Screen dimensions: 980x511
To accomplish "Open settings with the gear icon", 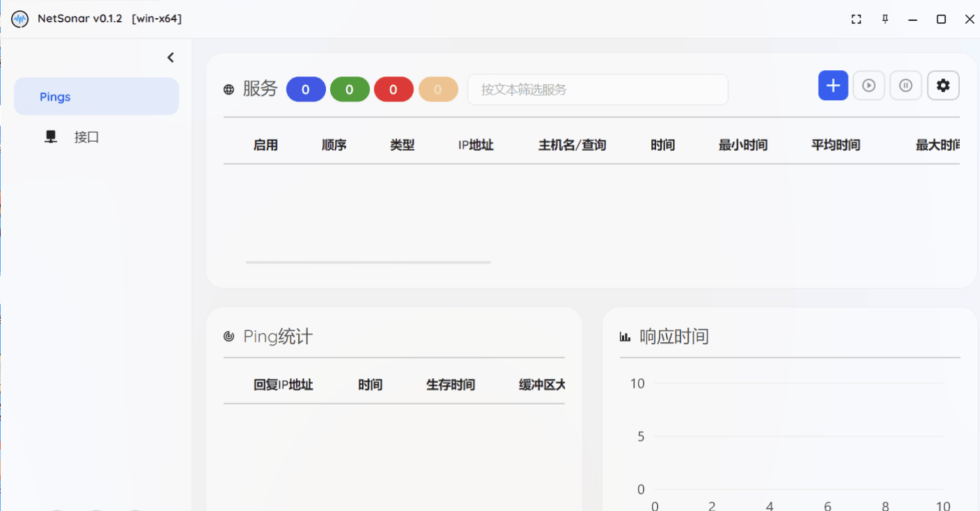I will click(x=942, y=85).
